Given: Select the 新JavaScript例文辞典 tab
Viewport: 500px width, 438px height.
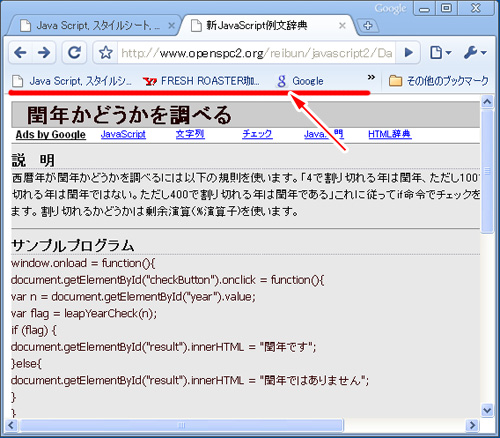Looking at the screenshot, I should (x=257, y=26).
